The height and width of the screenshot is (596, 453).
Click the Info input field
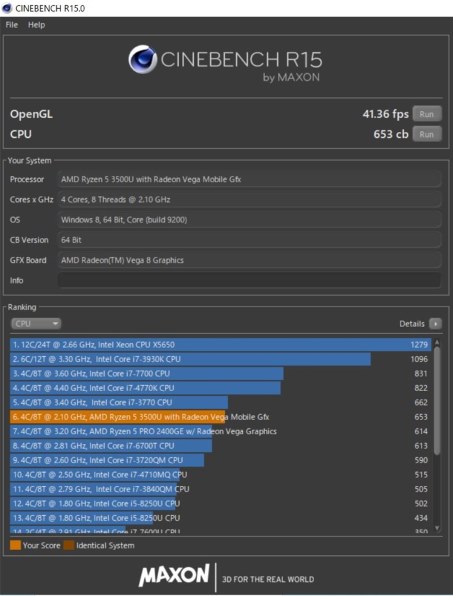click(x=249, y=281)
